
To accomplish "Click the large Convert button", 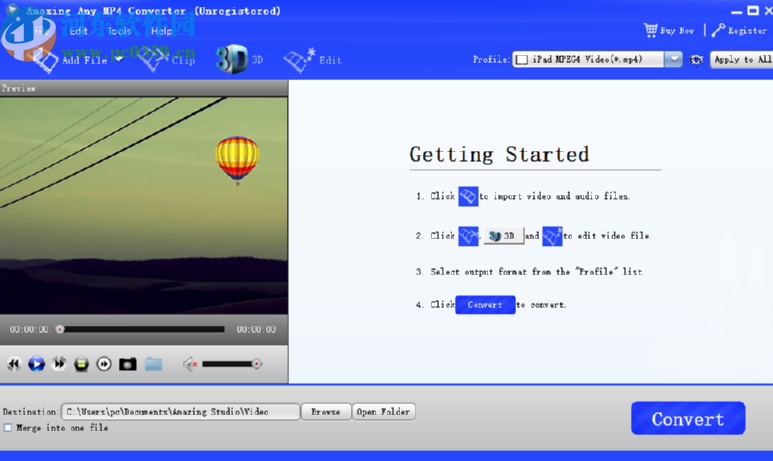I will (688, 418).
